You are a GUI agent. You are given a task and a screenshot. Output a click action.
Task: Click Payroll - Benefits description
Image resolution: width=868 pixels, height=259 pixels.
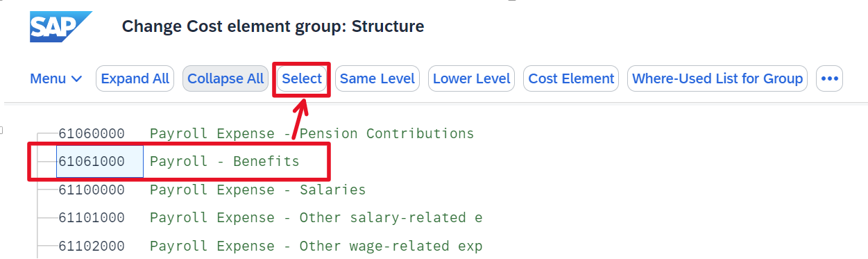pos(224,162)
